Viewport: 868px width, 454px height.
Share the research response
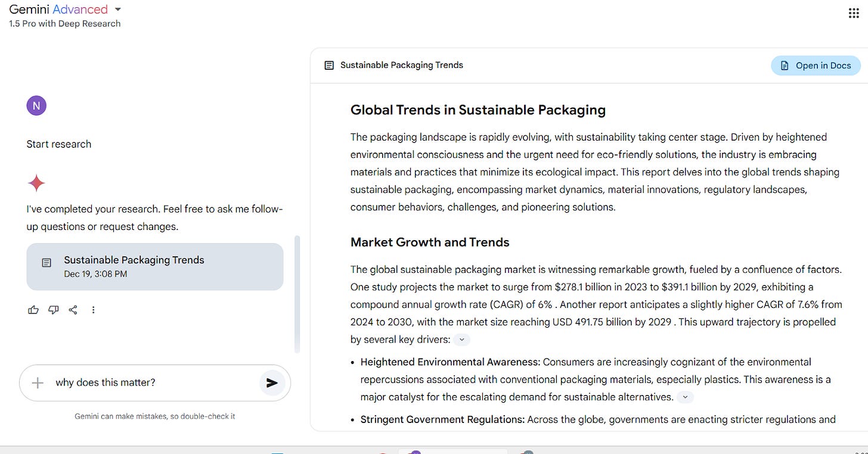pyautogui.click(x=73, y=309)
